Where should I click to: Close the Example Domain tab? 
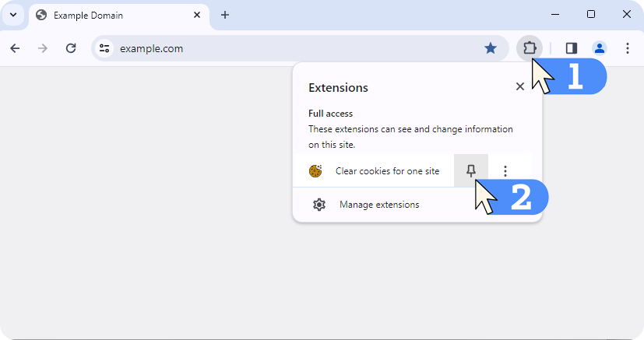(197, 15)
